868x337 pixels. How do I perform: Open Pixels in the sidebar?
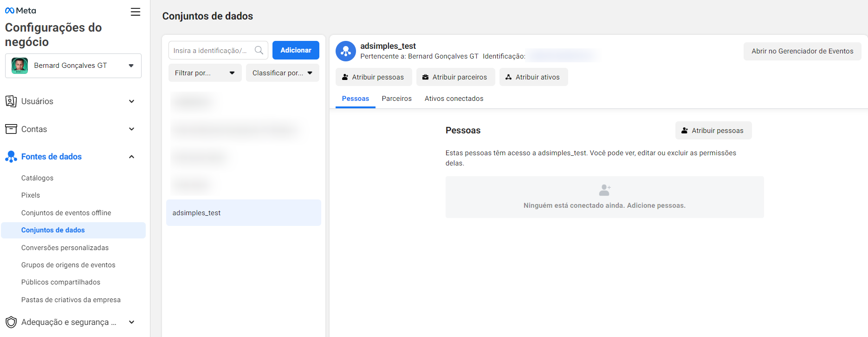(31, 195)
